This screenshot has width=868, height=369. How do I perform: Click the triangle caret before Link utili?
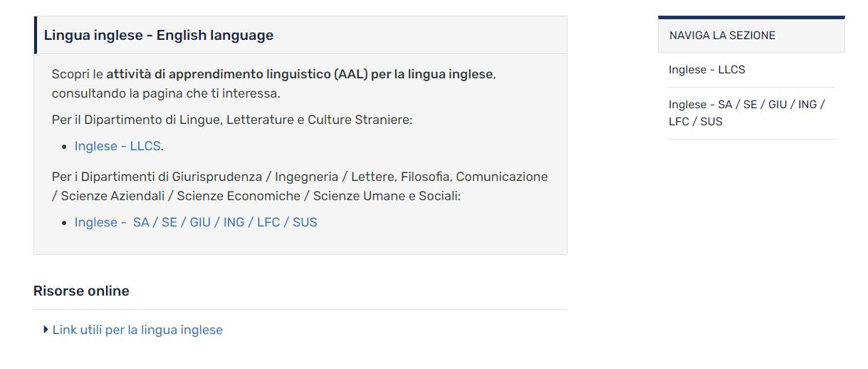(46, 329)
